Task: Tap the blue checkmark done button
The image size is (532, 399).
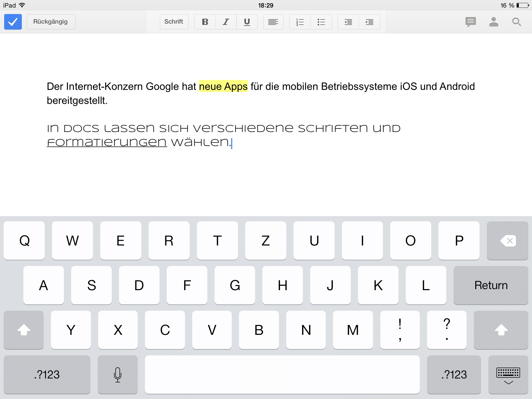Action: tap(13, 22)
